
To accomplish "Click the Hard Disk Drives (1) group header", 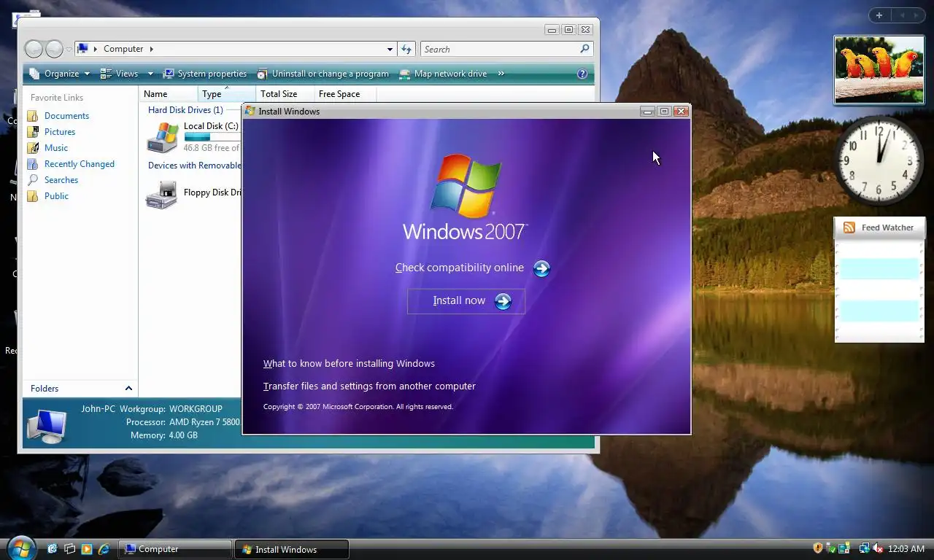I will 185,110.
